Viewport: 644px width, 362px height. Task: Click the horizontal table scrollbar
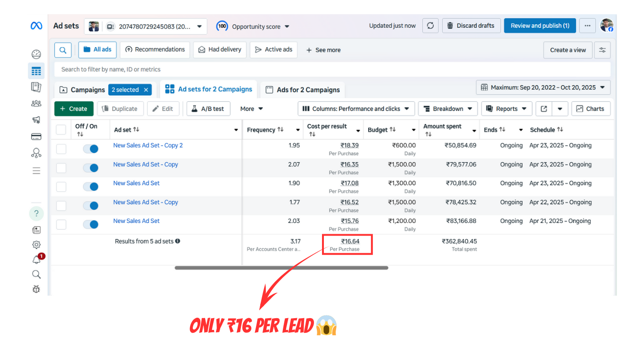coord(281,268)
